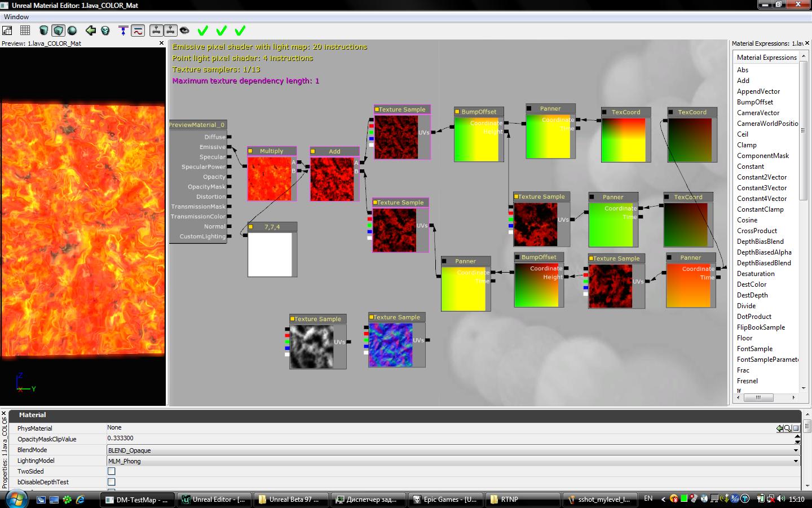Open the LightingModel dropdown
Image resolution: width=812 pixels, height=508 pixels.
point(796,461)
